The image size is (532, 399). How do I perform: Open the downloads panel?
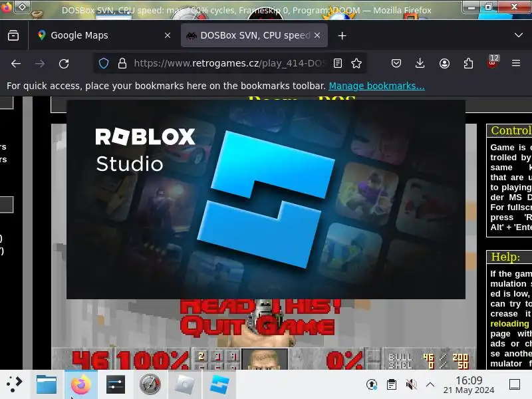click(420, 63)
